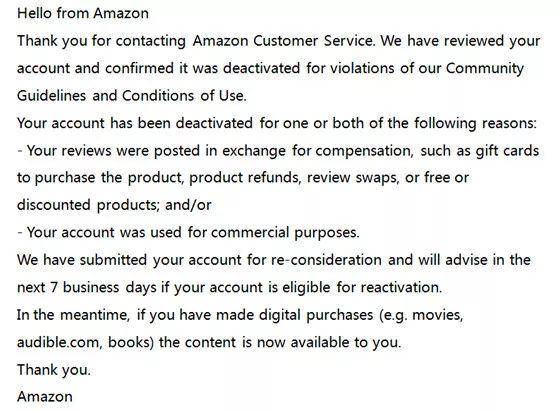
Task: Click the 'Thank you.' closing line
Action: click(x=54, y=370)
